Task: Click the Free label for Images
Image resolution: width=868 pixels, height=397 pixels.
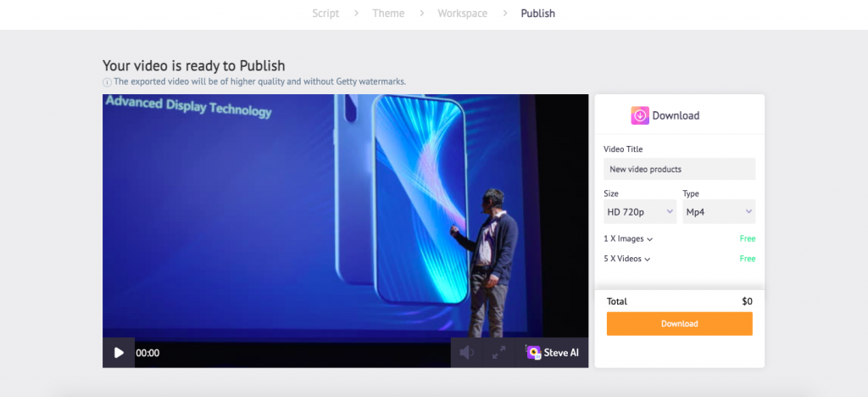Action: click(748, 239)
